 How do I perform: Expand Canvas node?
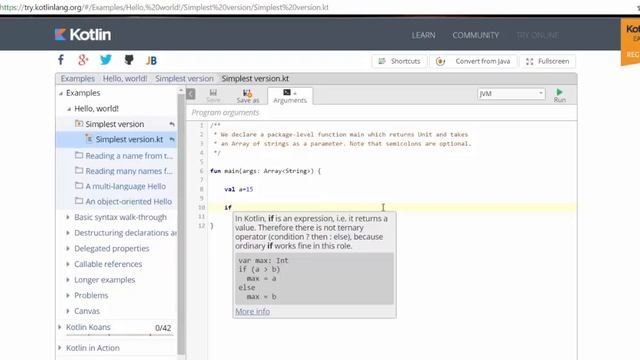[x=68, y=311]
